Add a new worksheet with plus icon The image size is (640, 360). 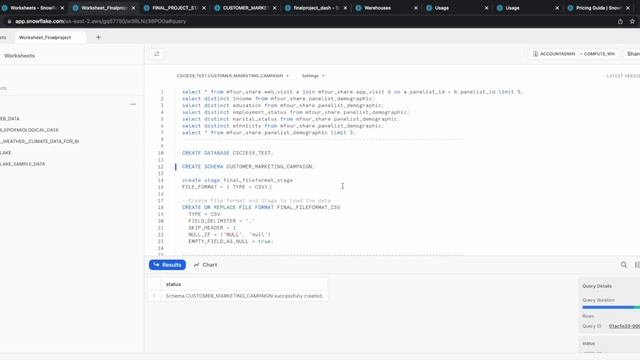(x=98, y=37)
